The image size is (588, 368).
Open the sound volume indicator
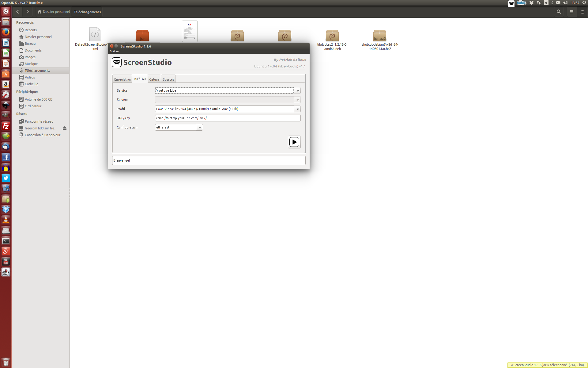click(x=565, y=3)
